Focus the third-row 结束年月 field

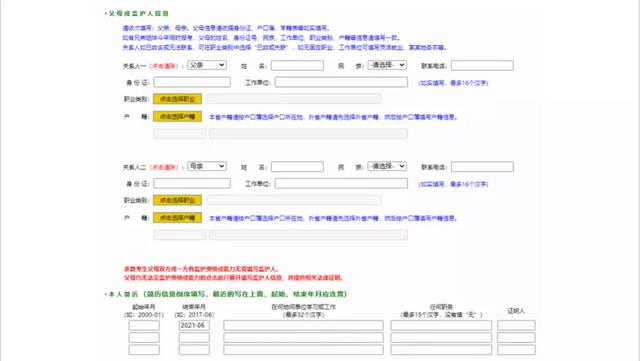tap(194, 350)
